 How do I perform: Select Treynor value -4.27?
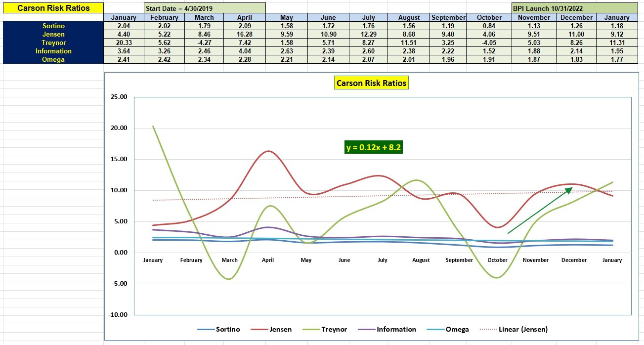(x=205, y=43)
